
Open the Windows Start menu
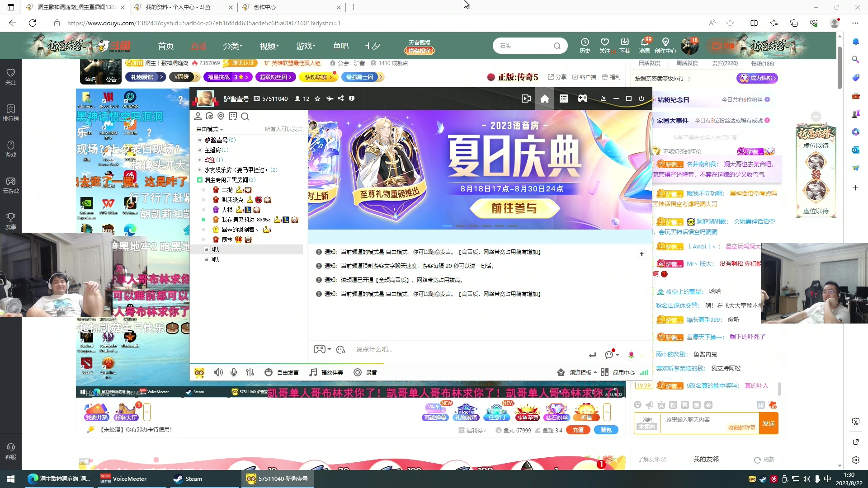coord(11,479)
